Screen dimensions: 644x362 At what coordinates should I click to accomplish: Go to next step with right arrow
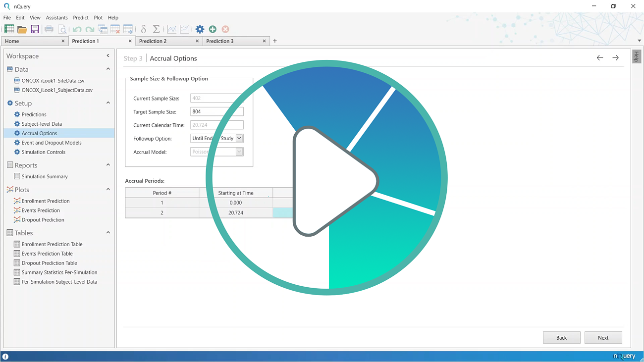(x=615, y=58)
